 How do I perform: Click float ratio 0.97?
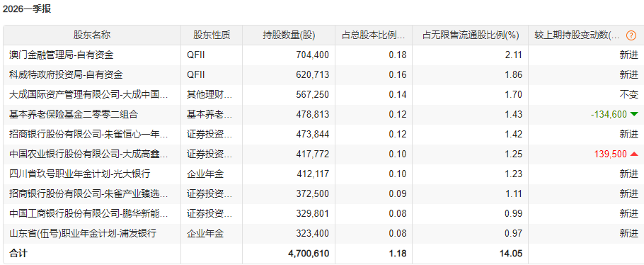(x=514, y=233)
